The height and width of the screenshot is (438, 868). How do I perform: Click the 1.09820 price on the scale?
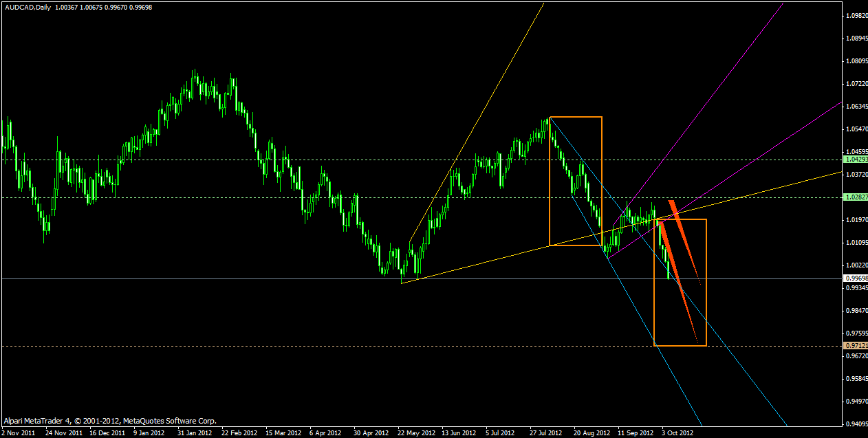coord(855,15)
